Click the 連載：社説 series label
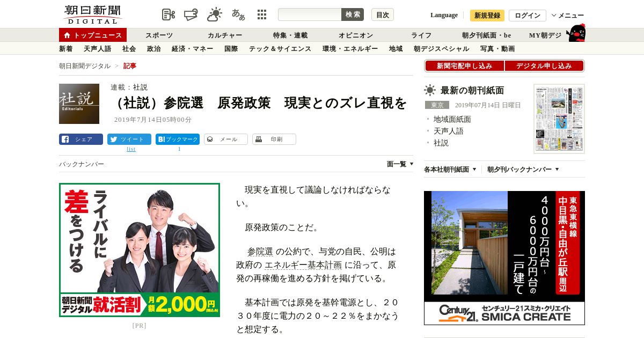Screen dimensions: 644x338 click(x=129, y=87)
